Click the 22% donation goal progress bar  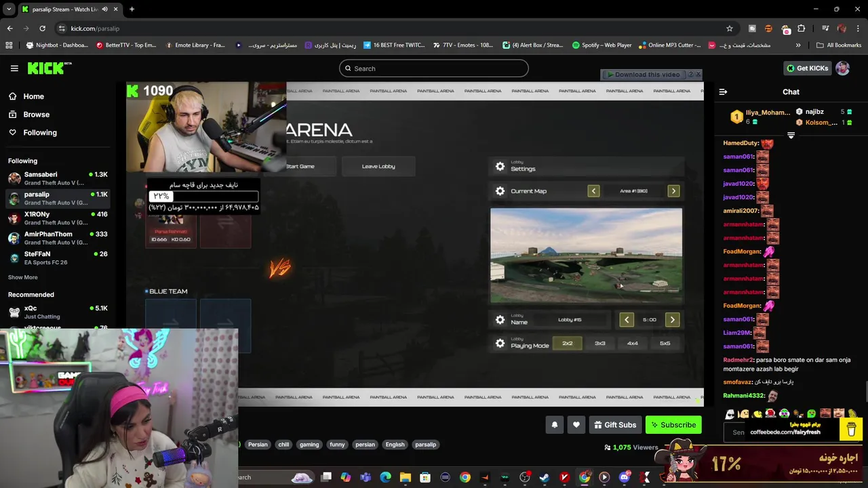coord(203,196)
